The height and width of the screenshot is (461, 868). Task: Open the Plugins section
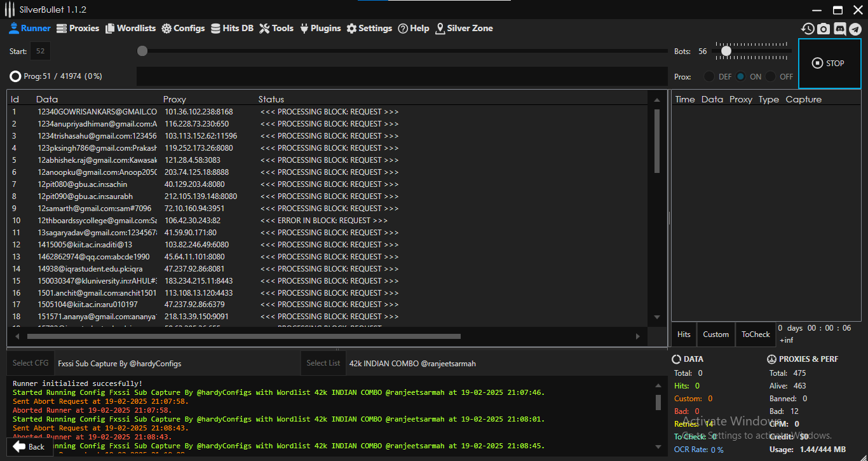(x=320, y=28)
